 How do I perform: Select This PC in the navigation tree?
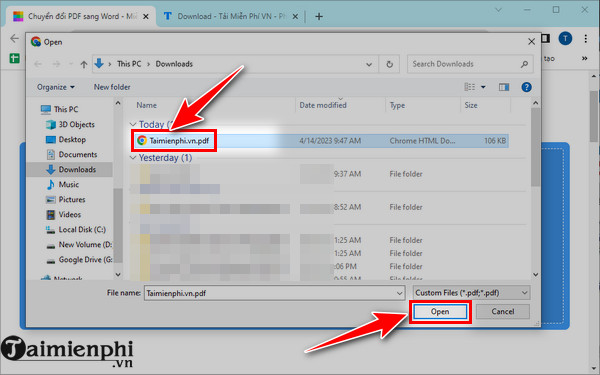pyautogui.click(x=66, y=109)
